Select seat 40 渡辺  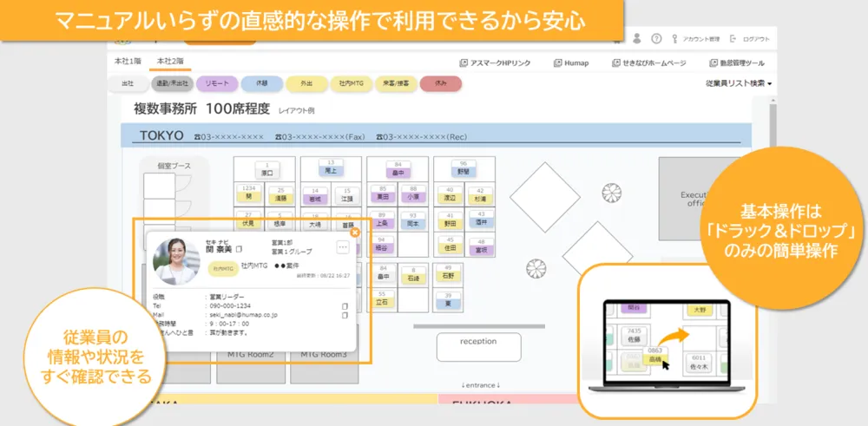click(449, 193)
